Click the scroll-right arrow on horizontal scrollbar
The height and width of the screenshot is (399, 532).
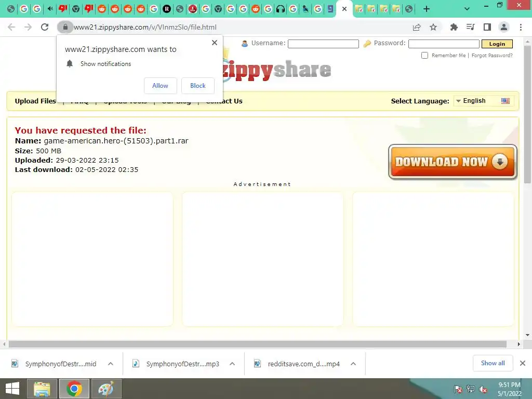[x=519, y=344]
